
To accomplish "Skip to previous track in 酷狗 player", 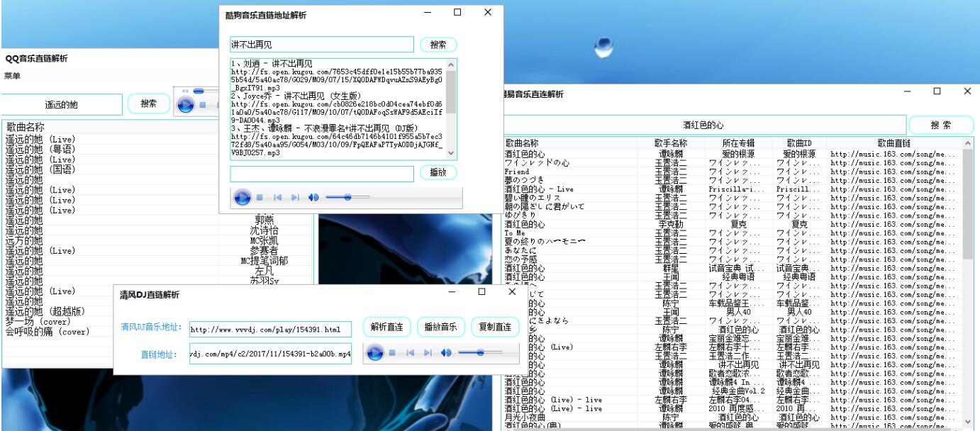I will click(278, 198).
